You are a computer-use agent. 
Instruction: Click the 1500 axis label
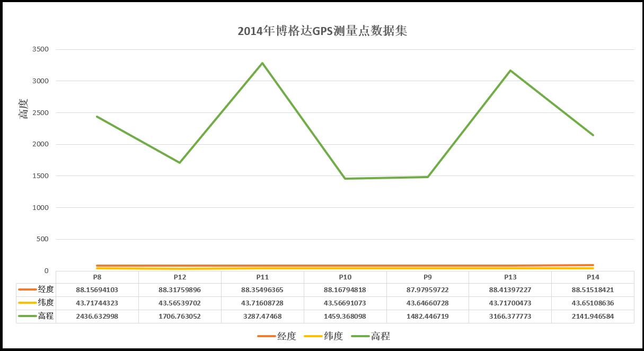pyautogui.click(x=40, y=176)
